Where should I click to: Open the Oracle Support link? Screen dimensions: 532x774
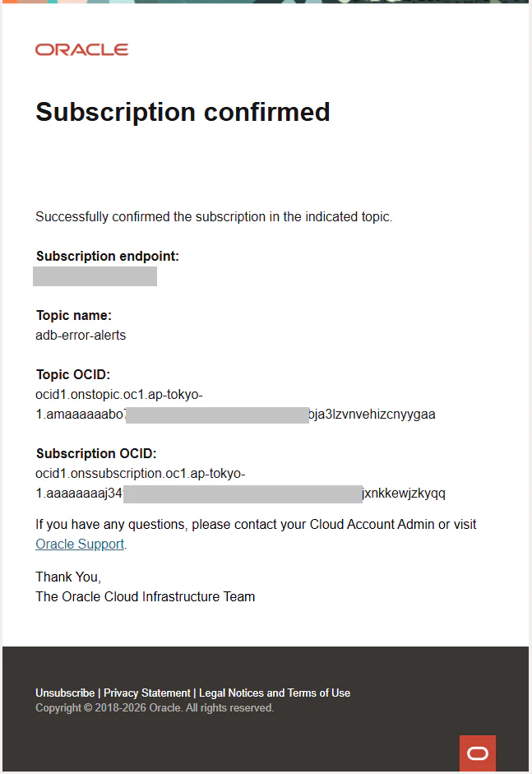click(80, 544)
